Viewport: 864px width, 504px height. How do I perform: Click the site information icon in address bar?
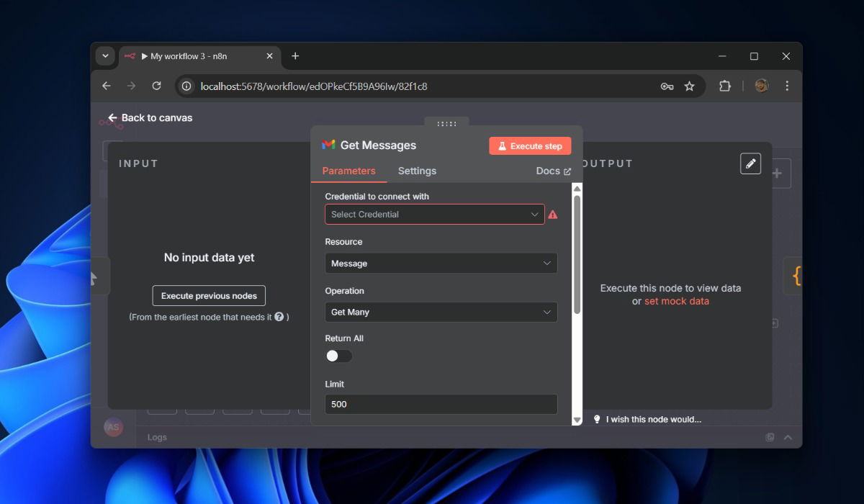[186, 86]
